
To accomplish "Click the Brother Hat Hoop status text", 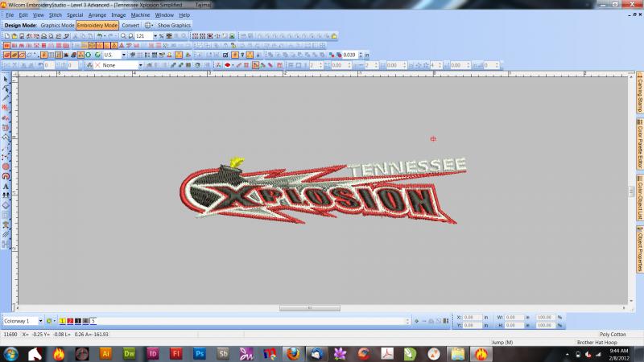I will click(x=597, y=343).
